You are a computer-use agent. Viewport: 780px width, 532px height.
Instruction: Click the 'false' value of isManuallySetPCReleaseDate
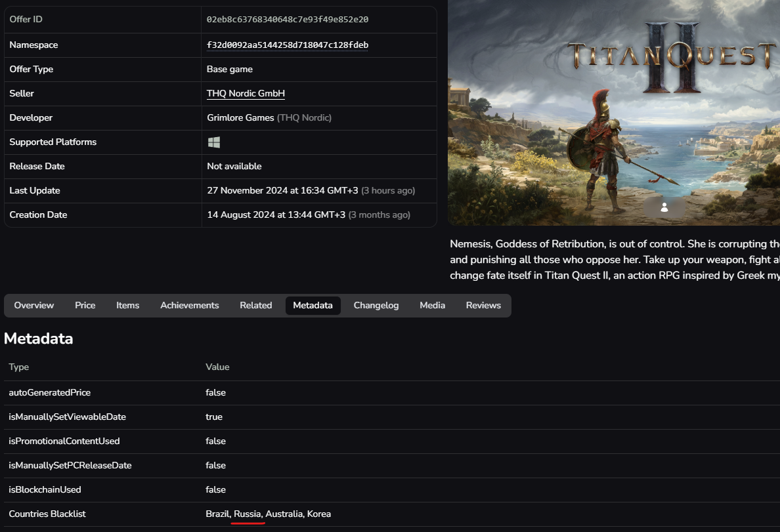click(x=215, y=466)
